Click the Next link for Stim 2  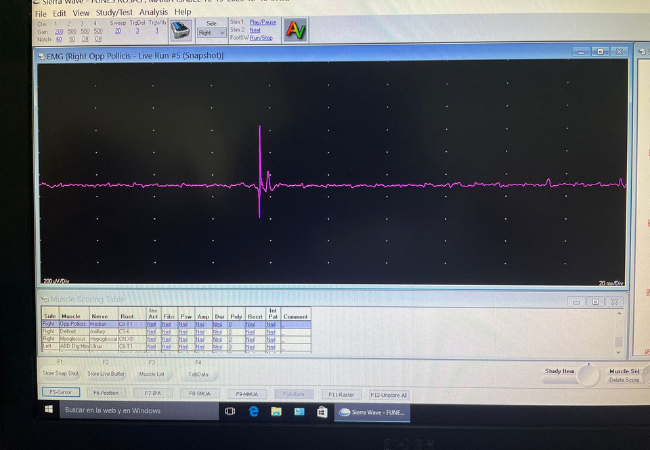coord(255,30)
